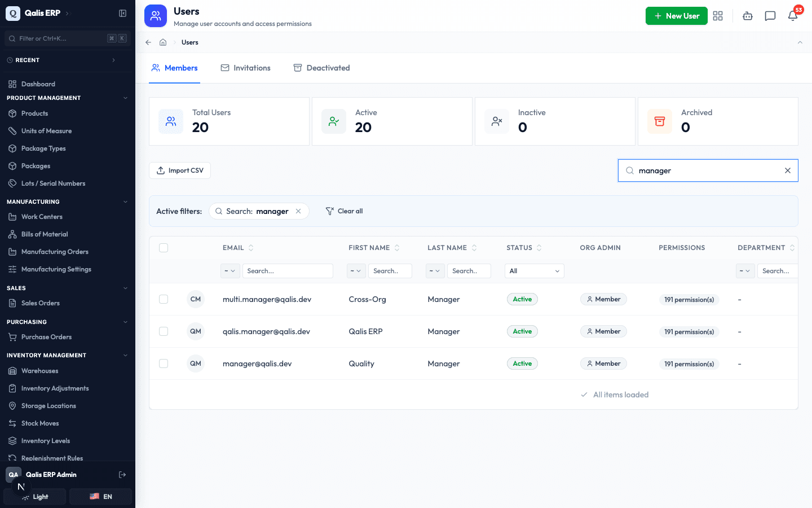Click the robot assistant icon
Screen dimensions: 812x508
[x=748, y=16]
